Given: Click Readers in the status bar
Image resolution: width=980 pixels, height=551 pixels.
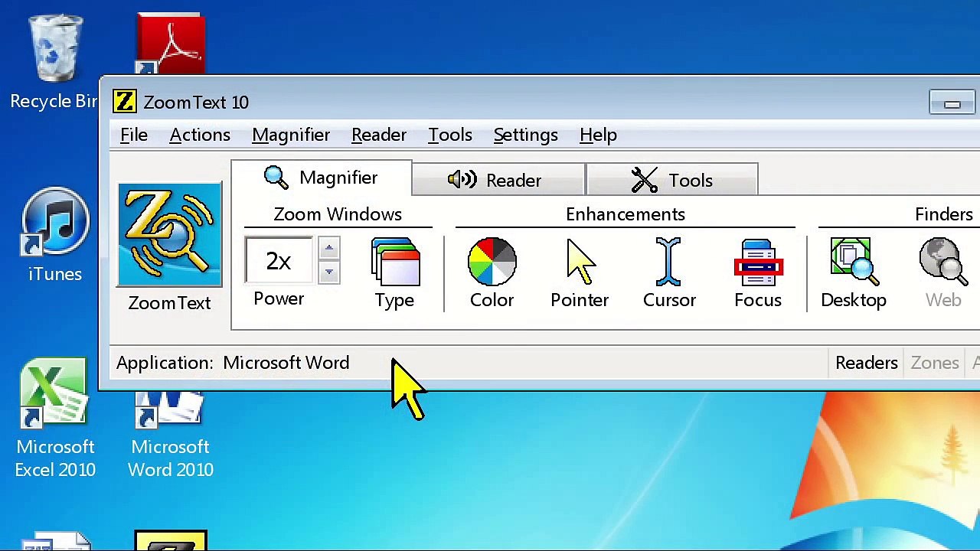Looking at the screenshot, I should point(867,363).
